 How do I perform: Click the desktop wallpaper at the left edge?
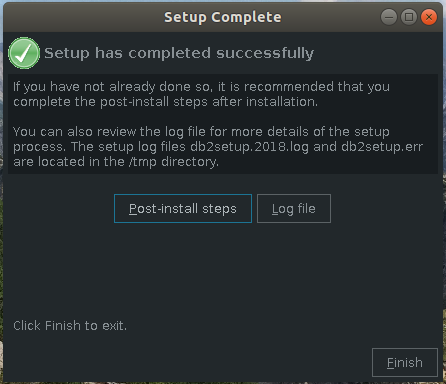click(x=1, y=200)
